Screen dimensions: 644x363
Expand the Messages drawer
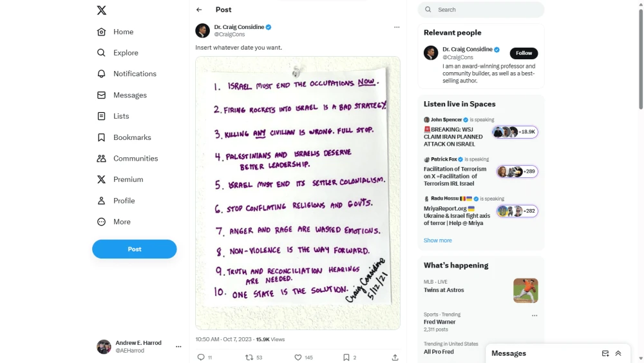click(x=618, y=353)
